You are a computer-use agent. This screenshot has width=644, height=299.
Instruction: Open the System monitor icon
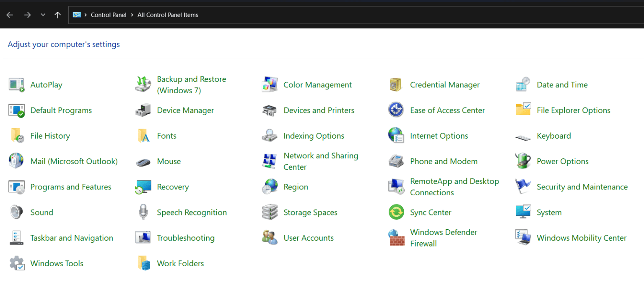pyautogui.click(x=523, y=212)
